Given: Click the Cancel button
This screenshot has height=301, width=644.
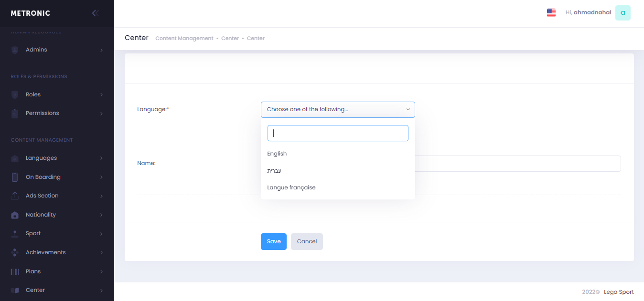Looking at the screenshot, I should [307, 241].
